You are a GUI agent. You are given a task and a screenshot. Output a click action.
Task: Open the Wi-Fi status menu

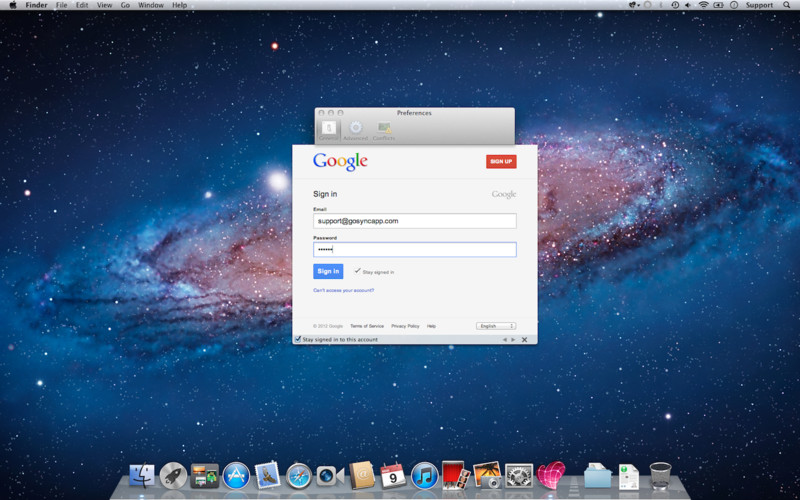pos(704,5)
